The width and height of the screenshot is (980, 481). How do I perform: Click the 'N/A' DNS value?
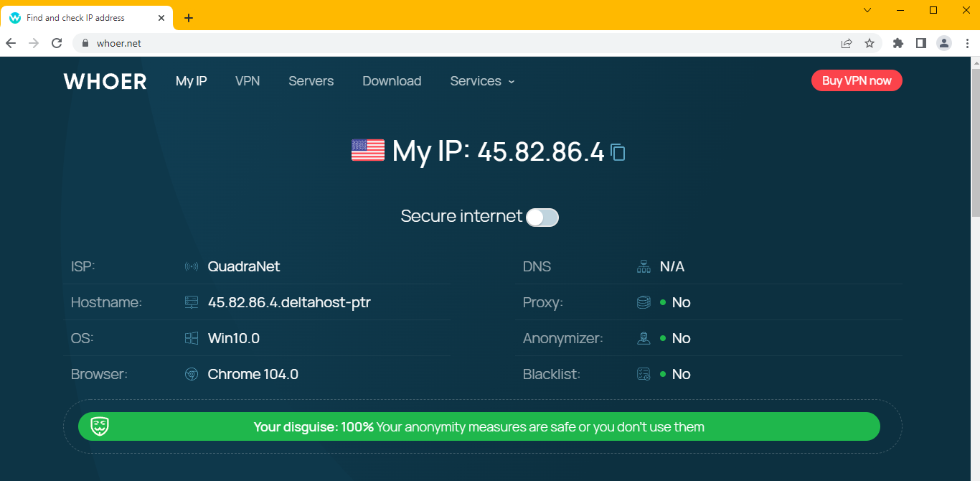[x=672, y=267]
